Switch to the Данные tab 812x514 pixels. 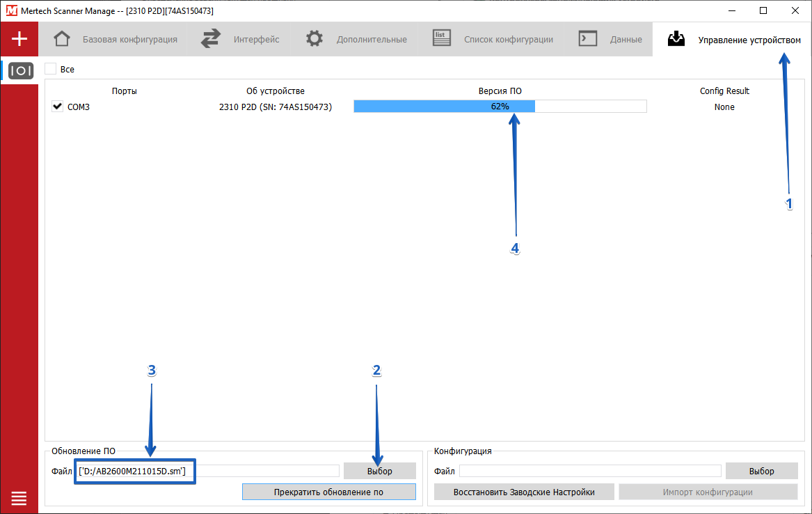[610, 39]
